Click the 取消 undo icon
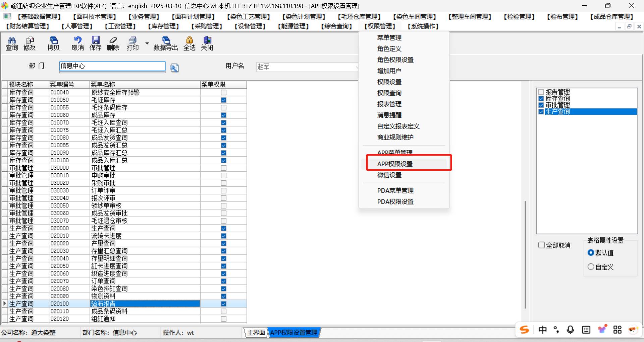 (x=78, y=44)
